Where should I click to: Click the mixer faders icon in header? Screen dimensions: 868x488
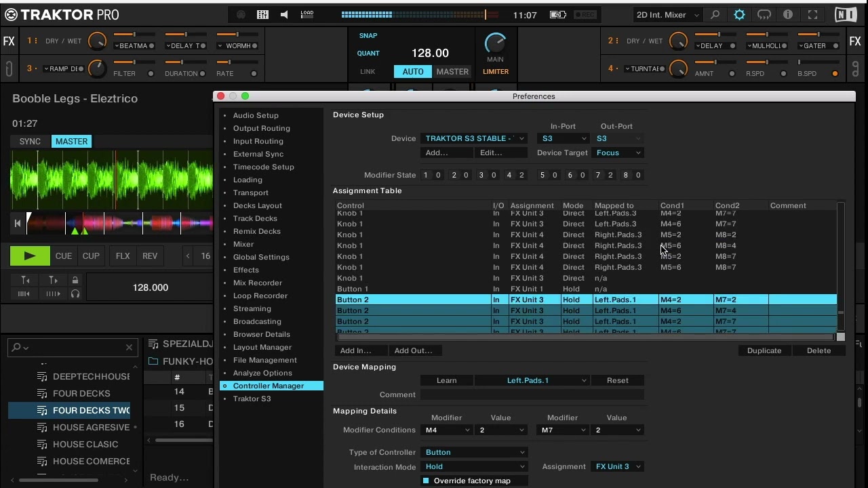coord(262,15)
